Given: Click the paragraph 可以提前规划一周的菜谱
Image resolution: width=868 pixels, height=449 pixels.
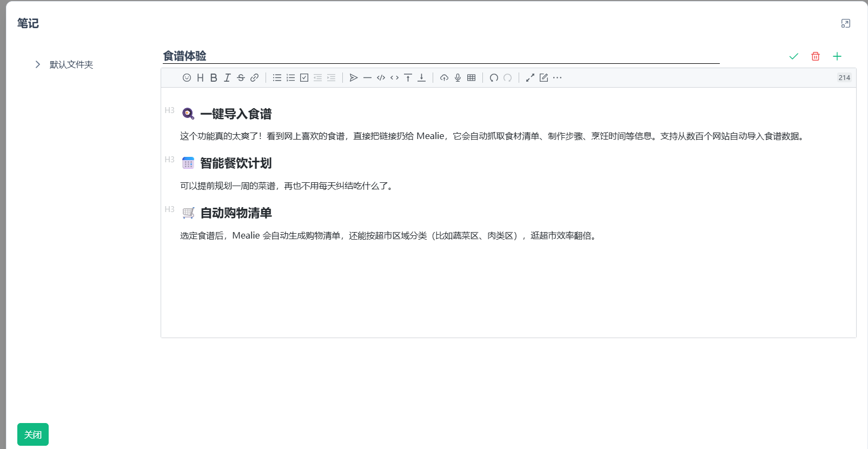Looking at the screenshot, I should (288, 186).
